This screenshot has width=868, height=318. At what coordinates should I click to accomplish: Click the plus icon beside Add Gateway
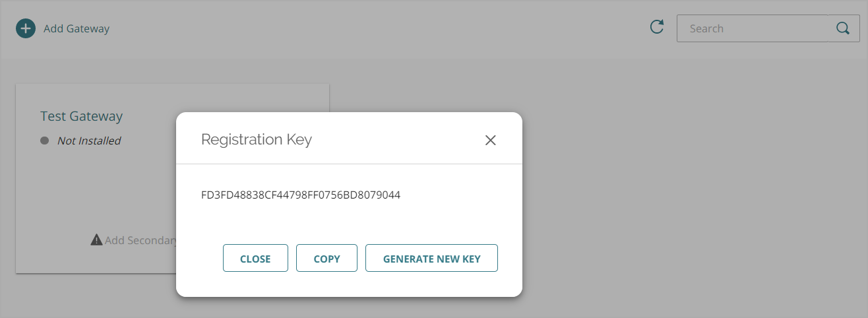tap(26, 29)
